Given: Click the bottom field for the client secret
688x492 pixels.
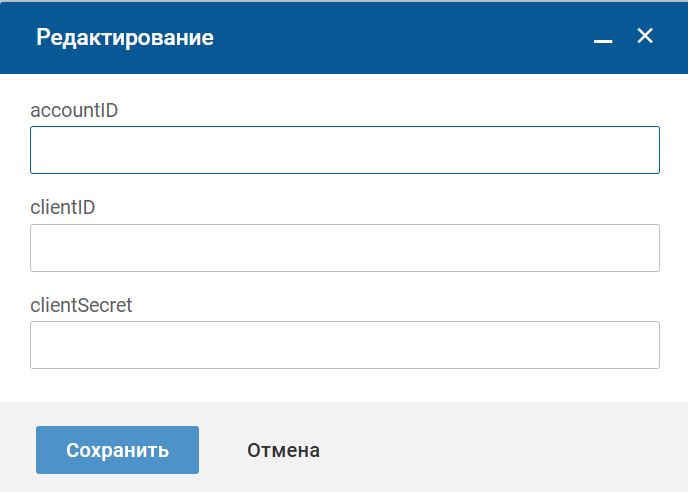Looking at the screenshot, I should click(344, 345).
